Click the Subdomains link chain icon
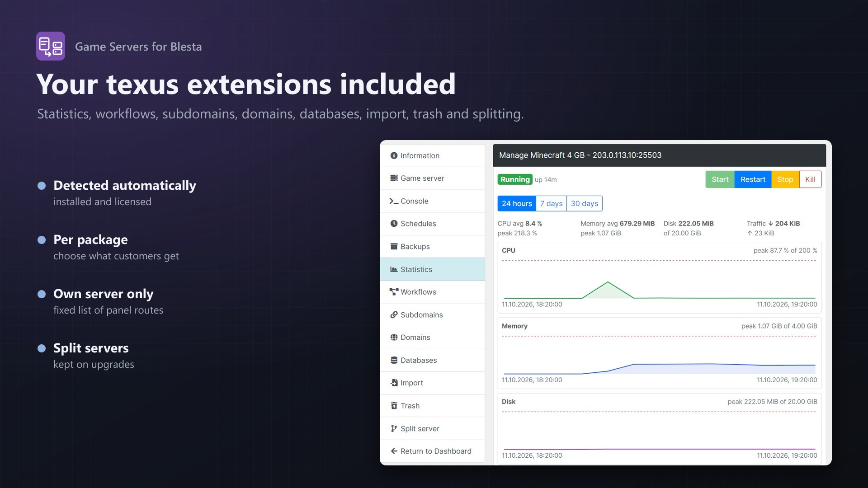 pyautogui.click(x=394, y=314)
